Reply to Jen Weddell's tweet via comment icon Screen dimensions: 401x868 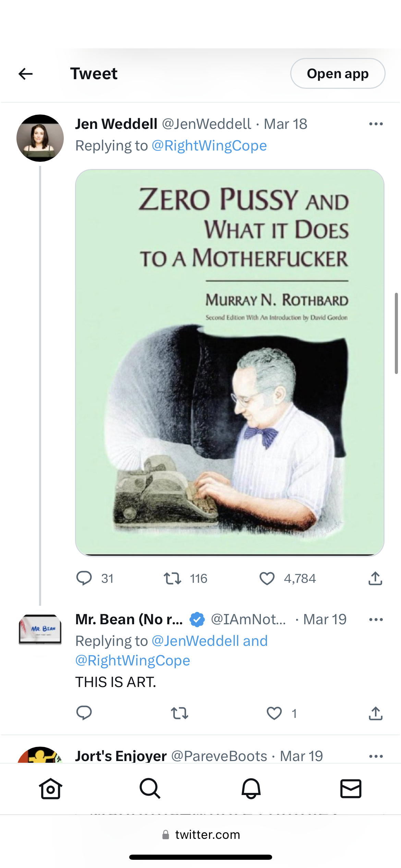(x=84, y=578)
